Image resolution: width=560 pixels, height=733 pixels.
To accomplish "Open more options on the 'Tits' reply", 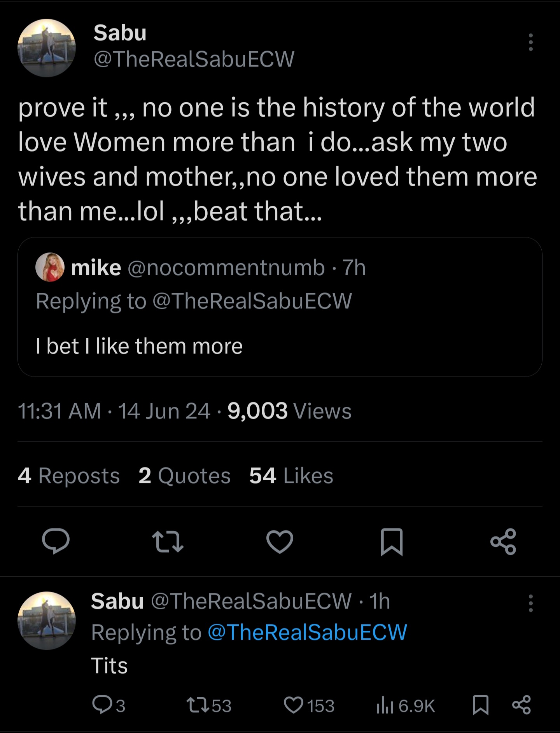I will 530,604.
